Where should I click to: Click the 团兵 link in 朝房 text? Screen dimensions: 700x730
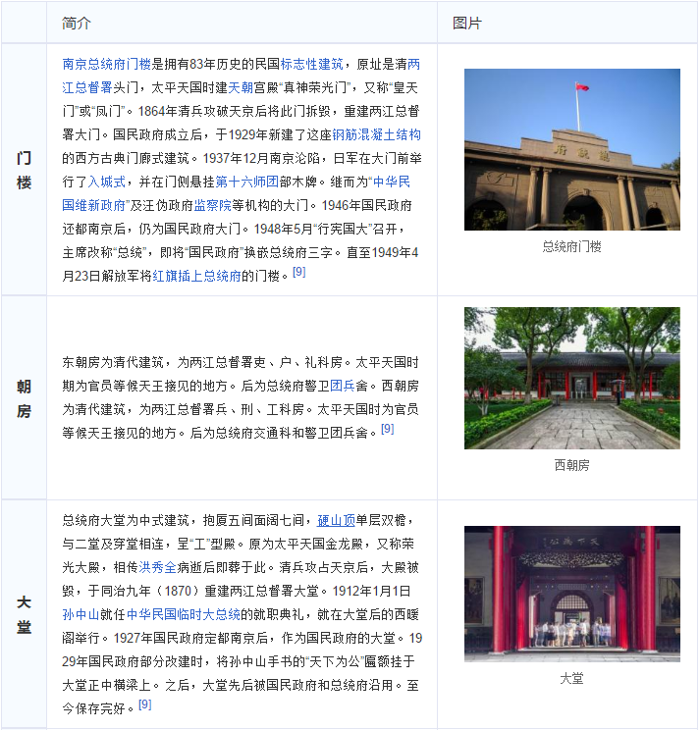[343, 386]
